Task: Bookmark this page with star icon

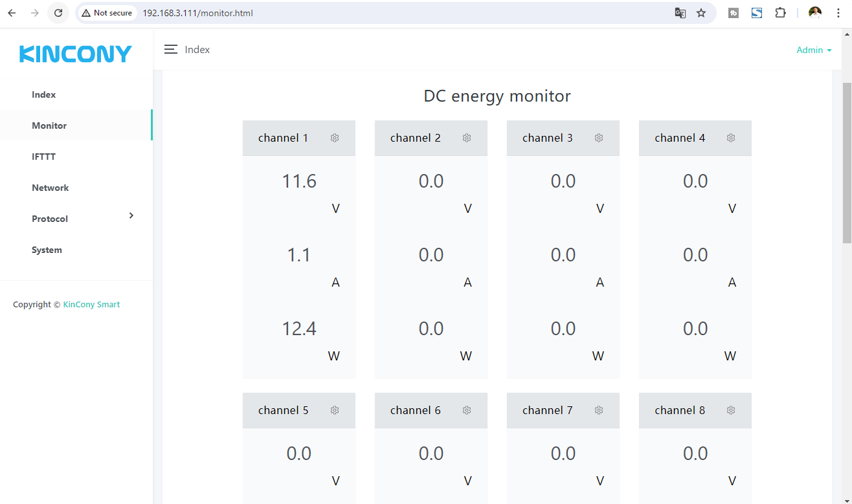Action: 701,13
